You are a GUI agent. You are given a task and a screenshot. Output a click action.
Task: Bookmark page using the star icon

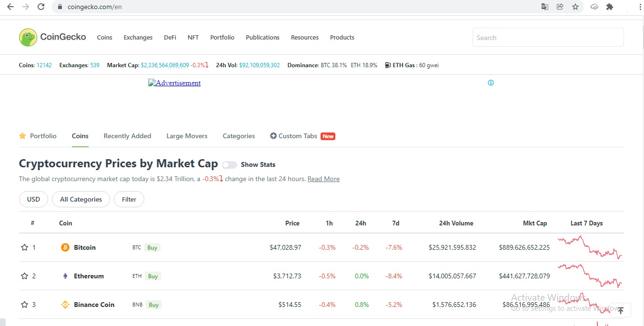575,7
